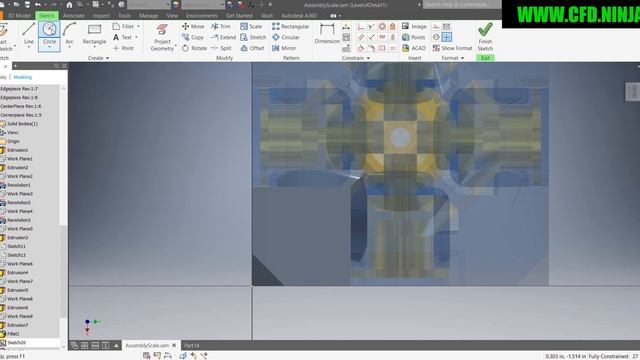Select Fillet1 in the browser tree
This screenshot has width=640, height=360.
point(13,334)
